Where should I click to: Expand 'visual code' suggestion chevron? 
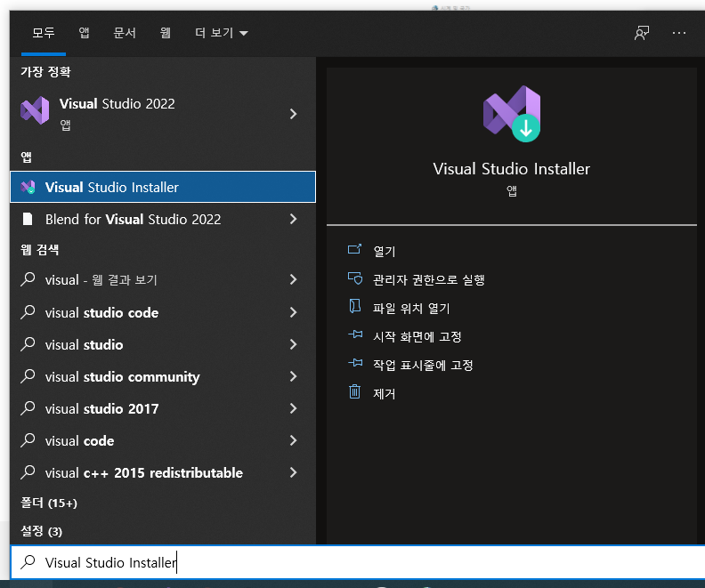[293, 440]
